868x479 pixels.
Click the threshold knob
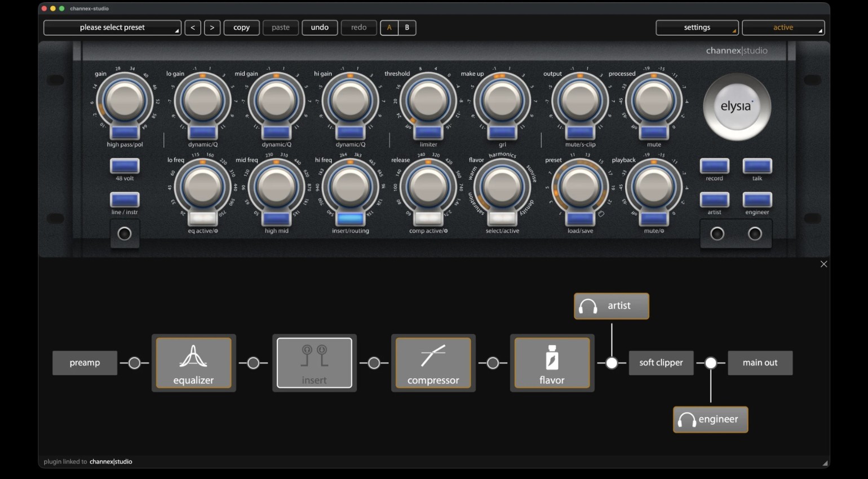click(428, 100)
